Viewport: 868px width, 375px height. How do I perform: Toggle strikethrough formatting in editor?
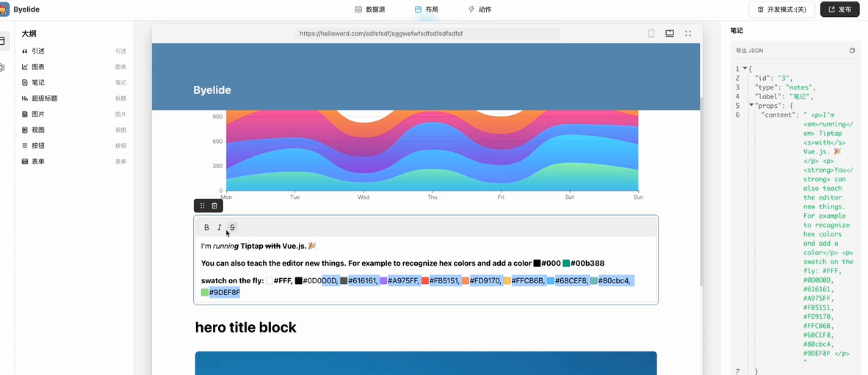click(x=232, y=227)
